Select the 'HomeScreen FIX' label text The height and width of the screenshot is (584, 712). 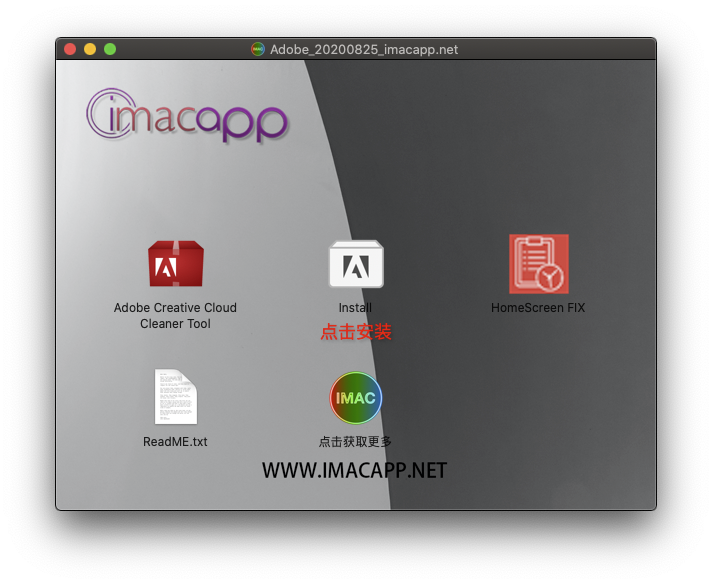tap(538, 308)
